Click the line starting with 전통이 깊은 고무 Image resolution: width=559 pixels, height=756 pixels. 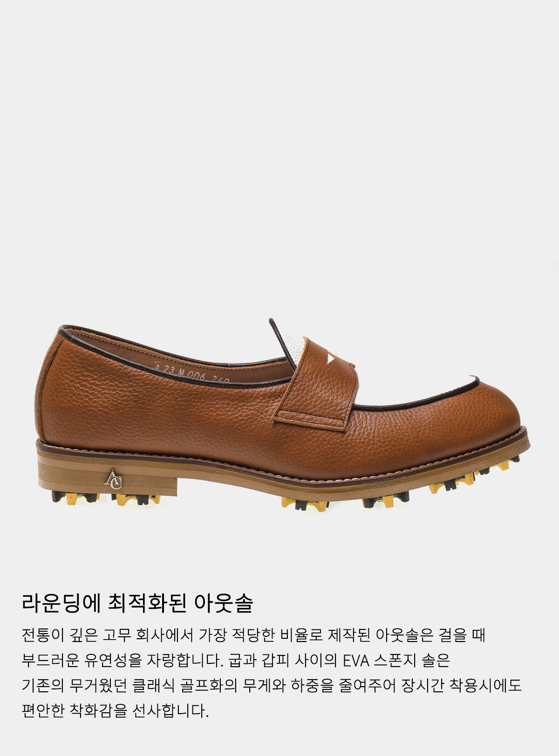pyautogui.click(x=254, y=635)
